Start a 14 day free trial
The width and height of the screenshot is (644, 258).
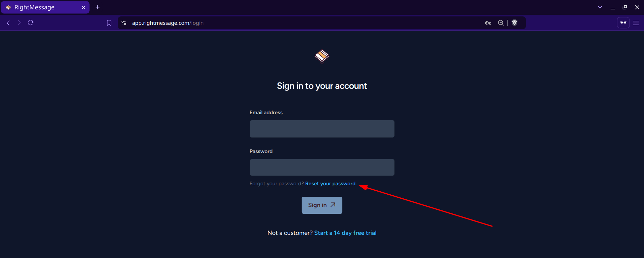pos(345,233)
